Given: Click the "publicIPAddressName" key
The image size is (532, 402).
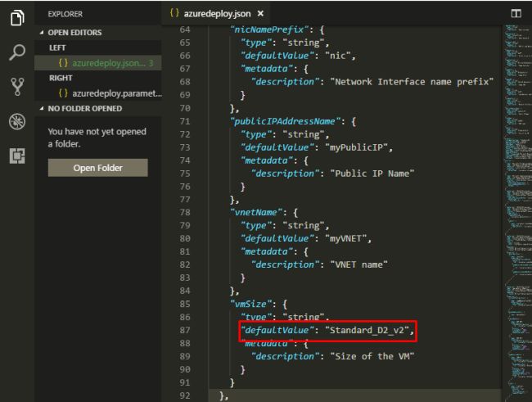Looking at the screenshot, I should point(285,121).
